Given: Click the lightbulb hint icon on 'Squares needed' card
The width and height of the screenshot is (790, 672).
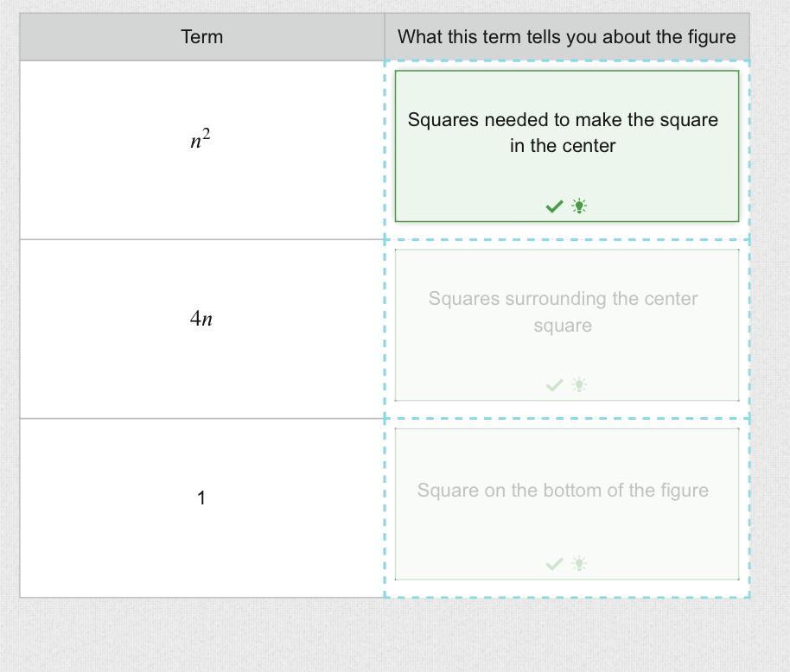Looking at the screenshot, I should point(579,206).
